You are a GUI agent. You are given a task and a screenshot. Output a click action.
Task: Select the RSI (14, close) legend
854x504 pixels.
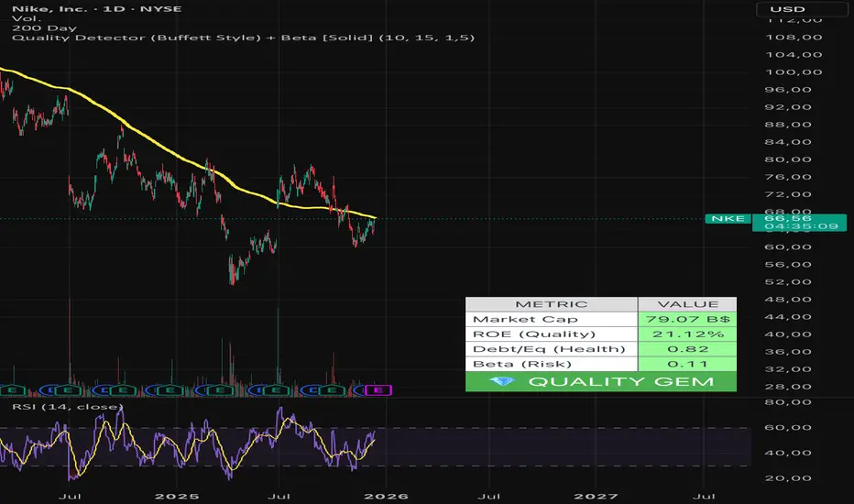68,407
